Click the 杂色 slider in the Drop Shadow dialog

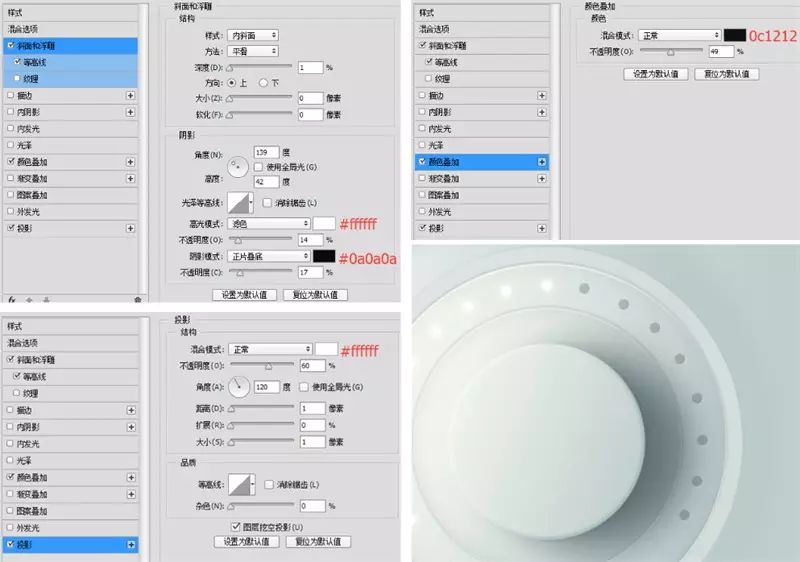261,506
